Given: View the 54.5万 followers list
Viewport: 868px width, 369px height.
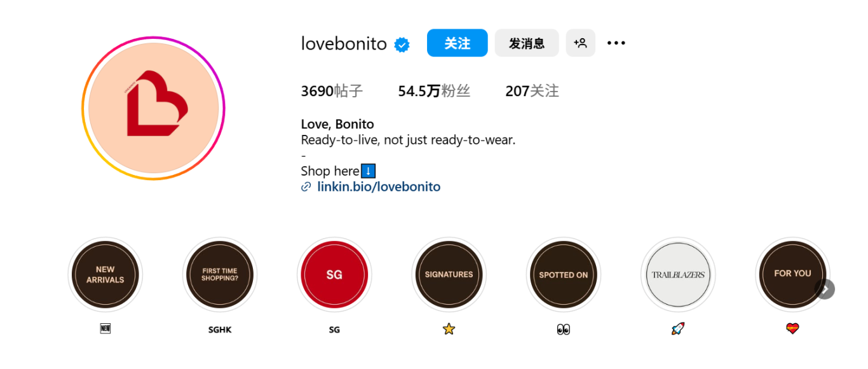Looking at the screenshot, I should click(x=434, y=91).
